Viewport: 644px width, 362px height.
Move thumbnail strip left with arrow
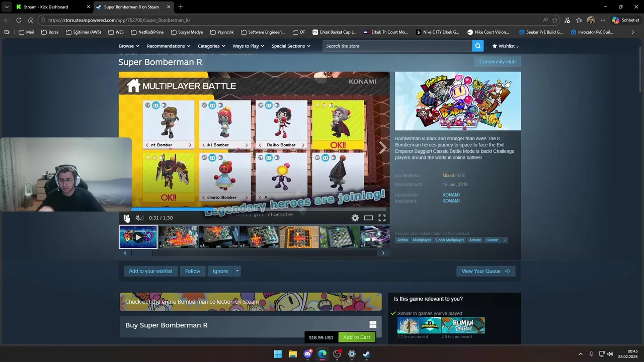coord(125,253)
